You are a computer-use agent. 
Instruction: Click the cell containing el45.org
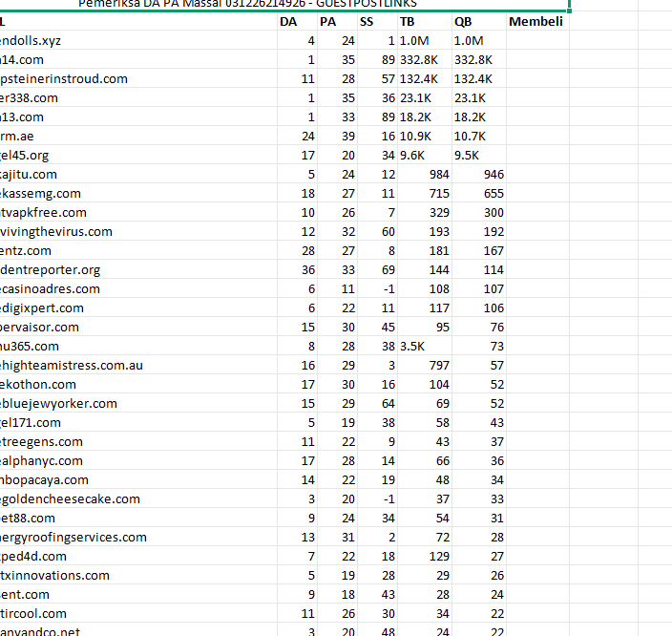point(138,155)
